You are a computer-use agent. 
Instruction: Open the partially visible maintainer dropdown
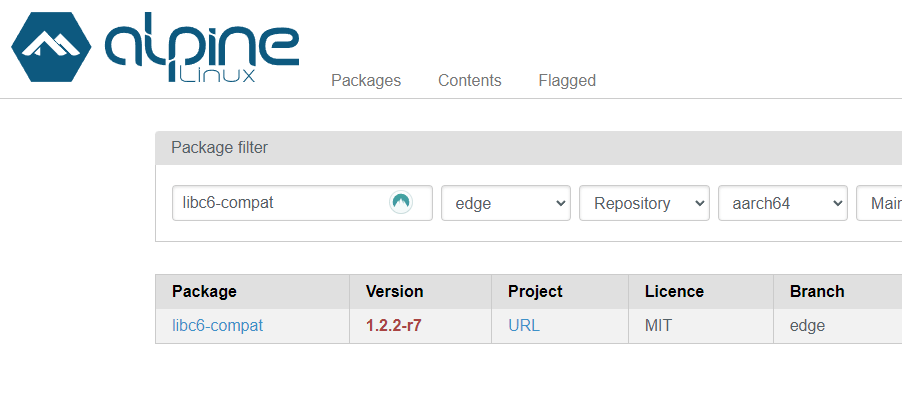point(880,203)
